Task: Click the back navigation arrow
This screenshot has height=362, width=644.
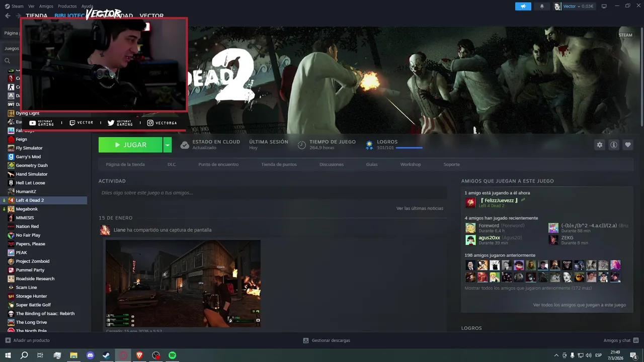Action: 8,16
